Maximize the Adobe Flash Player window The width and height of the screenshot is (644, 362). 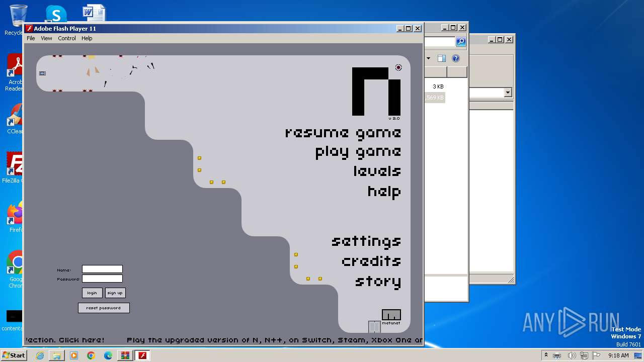(409, 29)
